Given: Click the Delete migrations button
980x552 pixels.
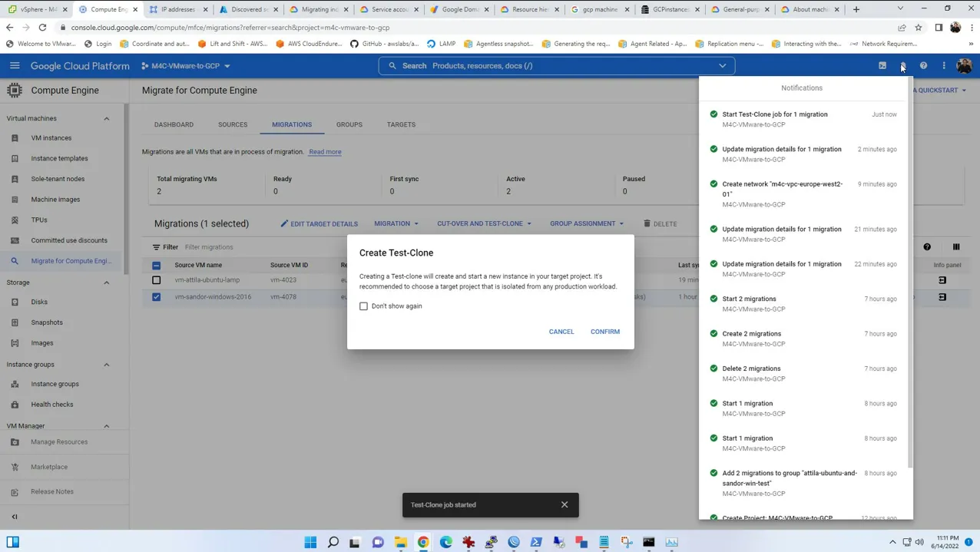Looking at the screenshot, I should [x=661, y=224].
